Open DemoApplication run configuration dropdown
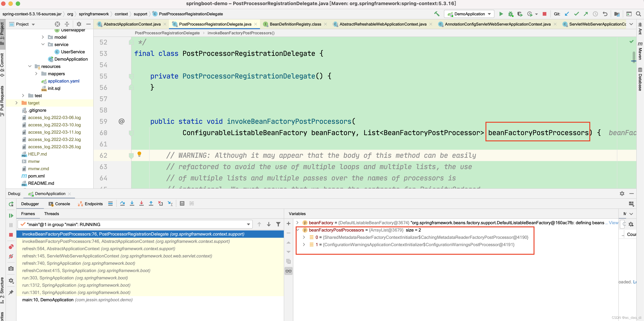 [469, 14]
